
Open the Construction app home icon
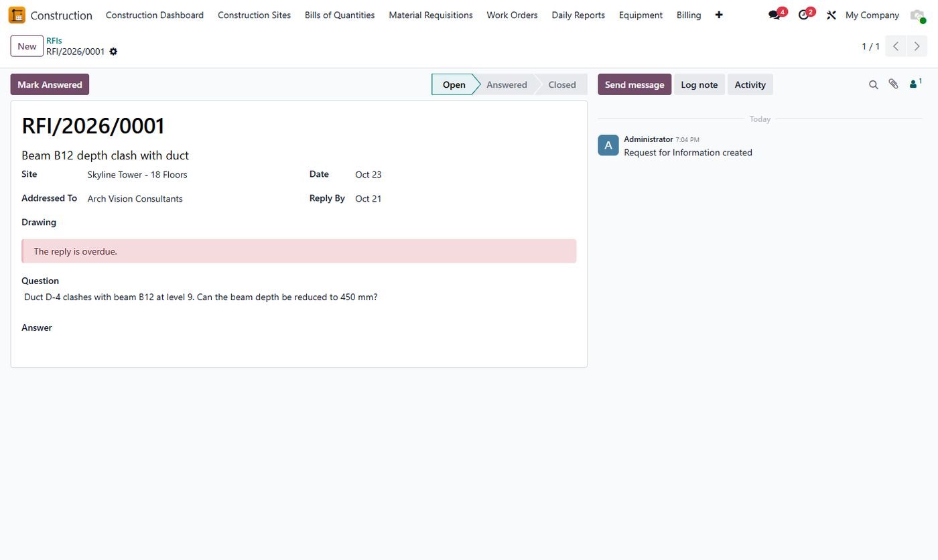17,15
